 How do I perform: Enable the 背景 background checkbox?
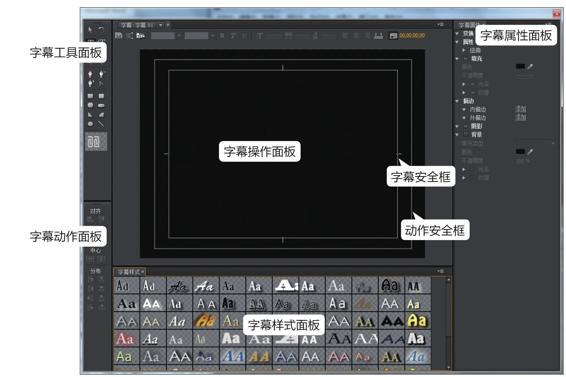[466, 134]
